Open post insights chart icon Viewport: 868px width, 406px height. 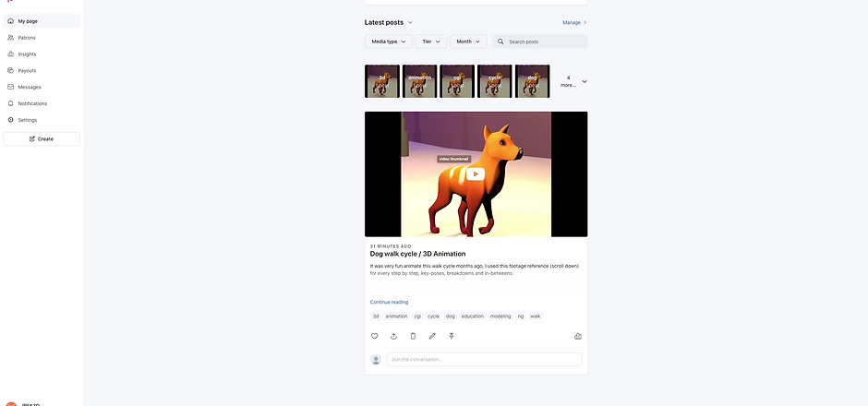[x=578, y=336]
